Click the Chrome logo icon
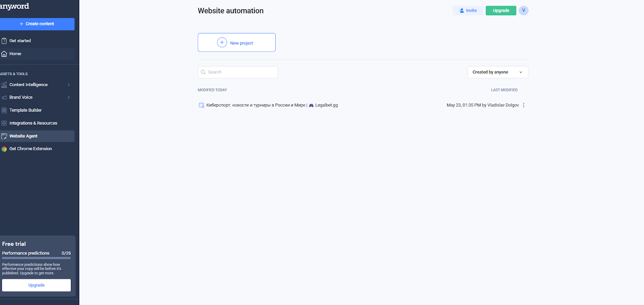The height and width of the screenshot is (305, 644). [x=4, y=149]
